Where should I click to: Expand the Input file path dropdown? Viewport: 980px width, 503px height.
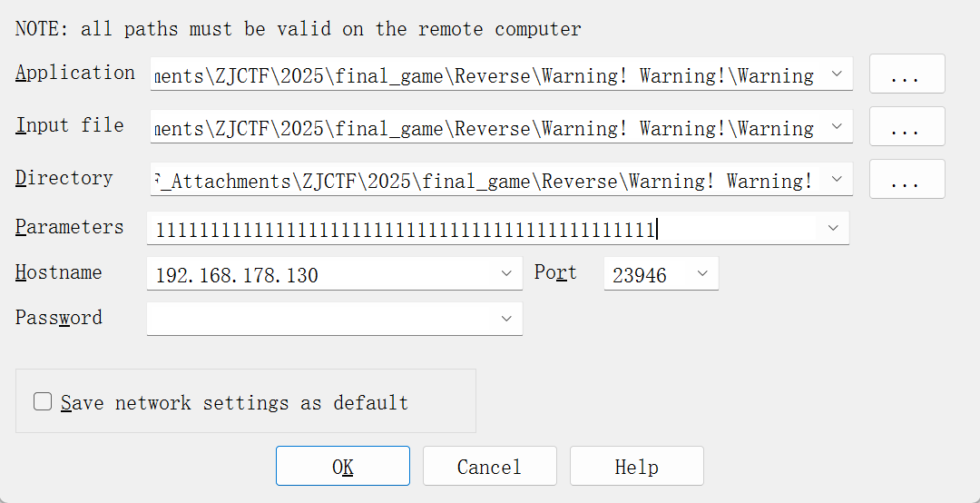click(x=837, y=128)
